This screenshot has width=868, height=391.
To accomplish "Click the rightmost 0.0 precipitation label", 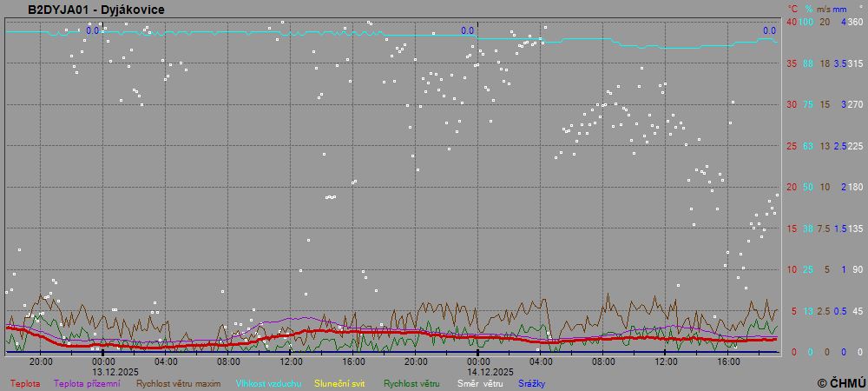I will (x=769, y=30).
